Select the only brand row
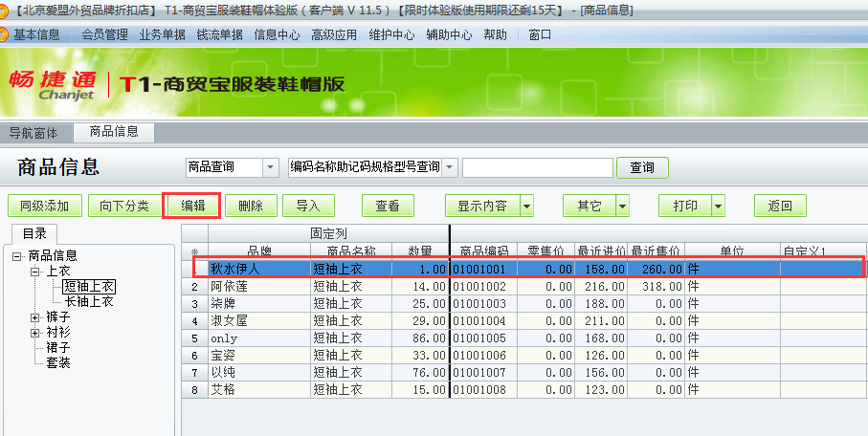 [259, 338]
